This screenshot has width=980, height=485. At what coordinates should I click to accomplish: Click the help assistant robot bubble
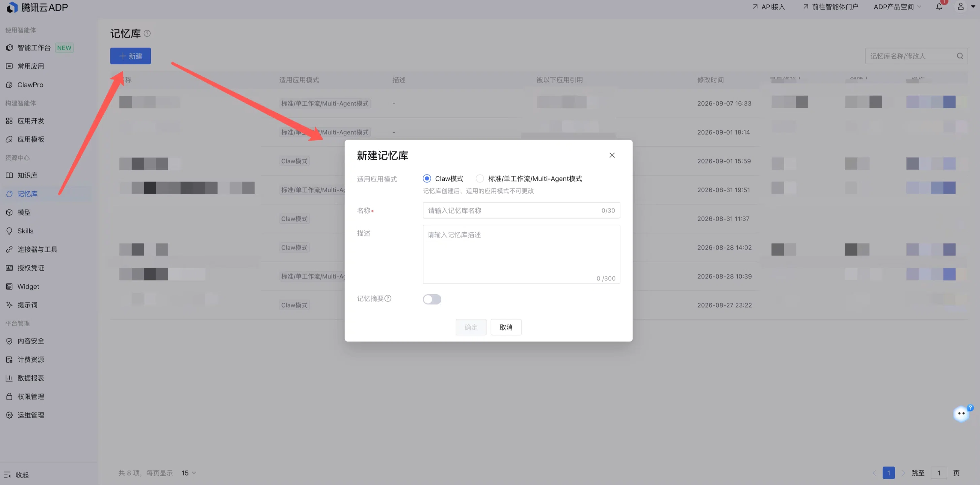tap(961, 414)
